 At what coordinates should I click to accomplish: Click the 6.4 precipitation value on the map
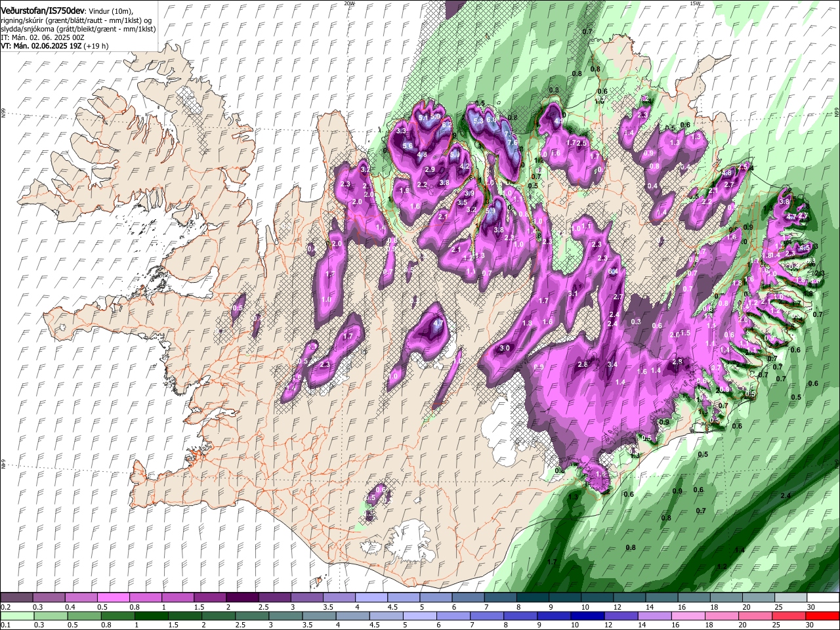click(614, 271)
